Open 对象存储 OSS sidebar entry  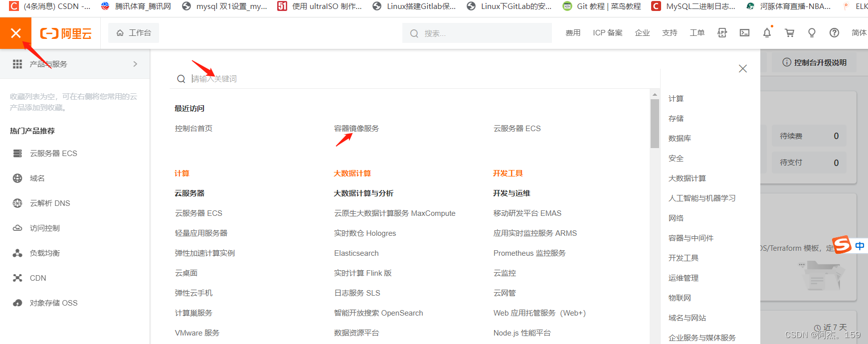point(53,303)
